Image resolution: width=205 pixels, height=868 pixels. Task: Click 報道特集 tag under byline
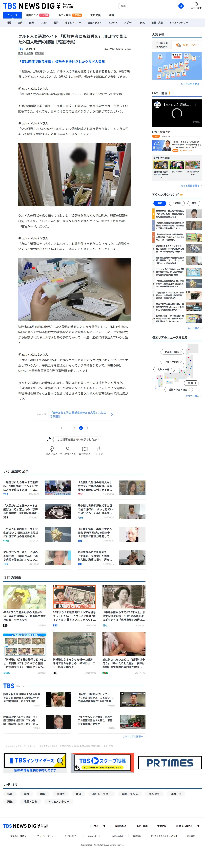[x=29, y=53]
